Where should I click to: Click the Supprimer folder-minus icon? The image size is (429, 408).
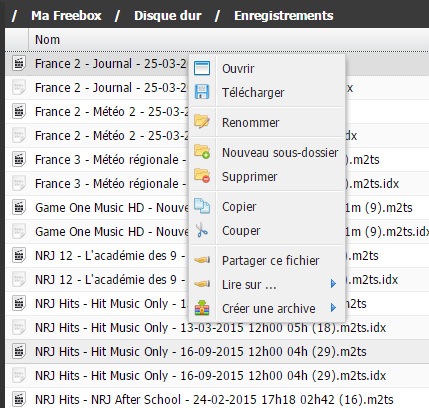click(202, 176)
